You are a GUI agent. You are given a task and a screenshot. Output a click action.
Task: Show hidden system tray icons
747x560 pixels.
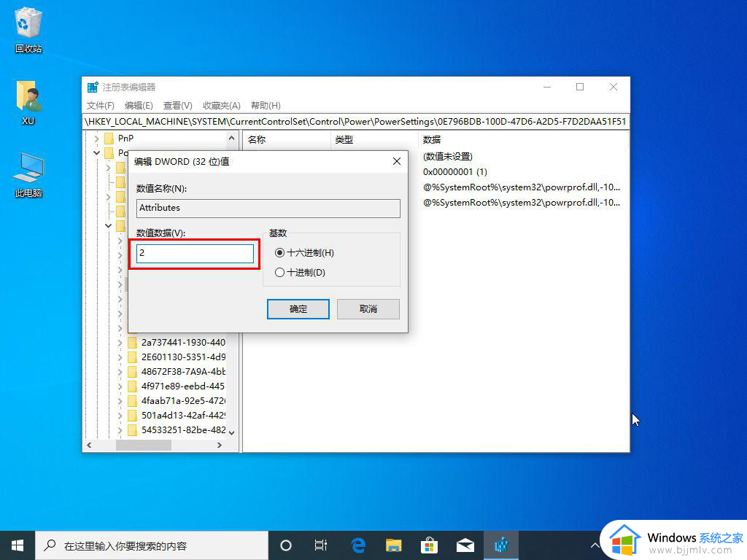point(595,545)
